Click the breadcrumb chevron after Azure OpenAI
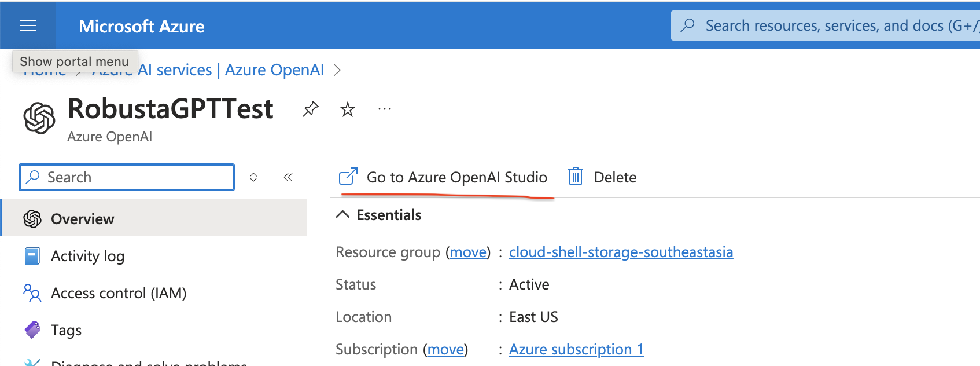This screenshot has height=366, width=980. (x=337, y=70)
